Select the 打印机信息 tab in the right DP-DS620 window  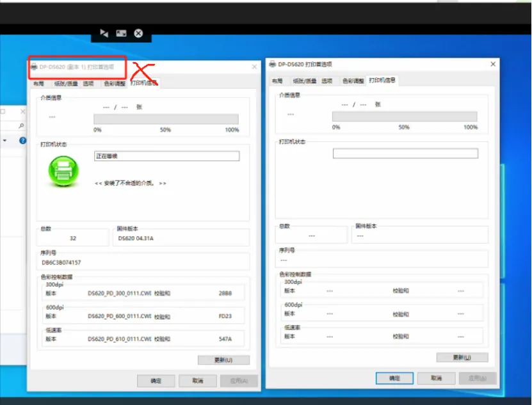382,80
